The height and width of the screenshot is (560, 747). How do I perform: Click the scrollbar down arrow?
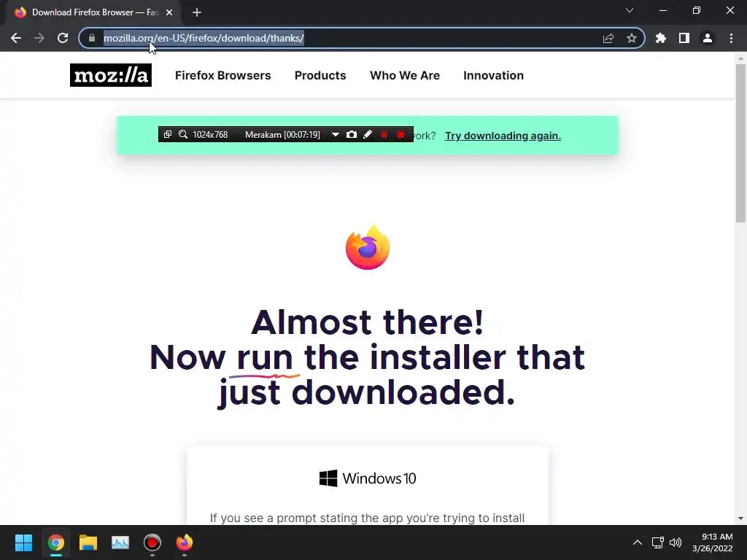click(x=740, y=518)
